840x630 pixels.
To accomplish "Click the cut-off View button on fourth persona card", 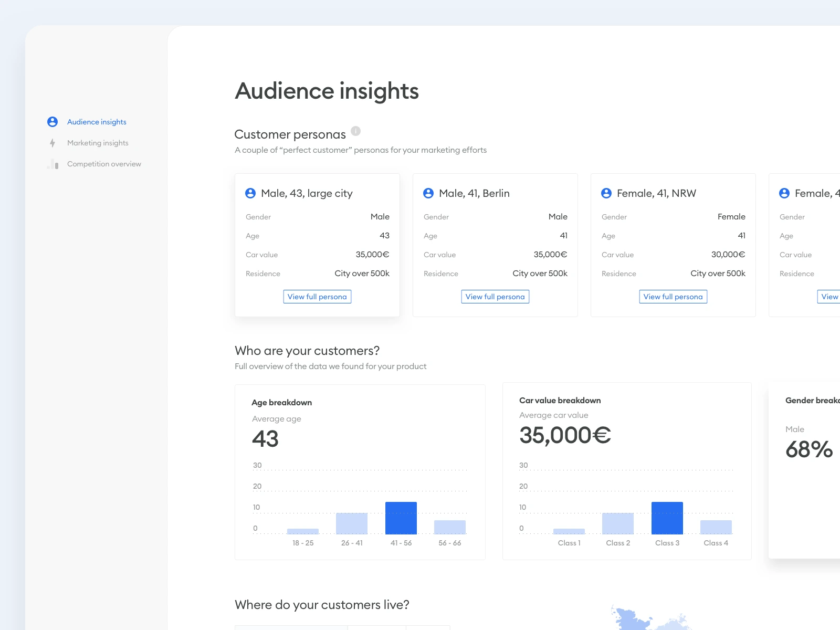I will pos(829,297).
